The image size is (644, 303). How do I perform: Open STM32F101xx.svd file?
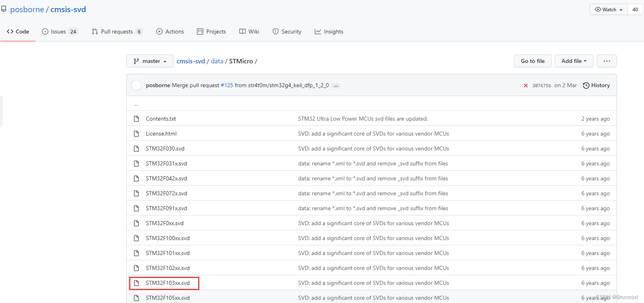168,253
